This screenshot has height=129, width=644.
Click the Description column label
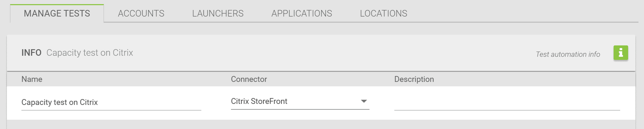[x=414, y=79]
